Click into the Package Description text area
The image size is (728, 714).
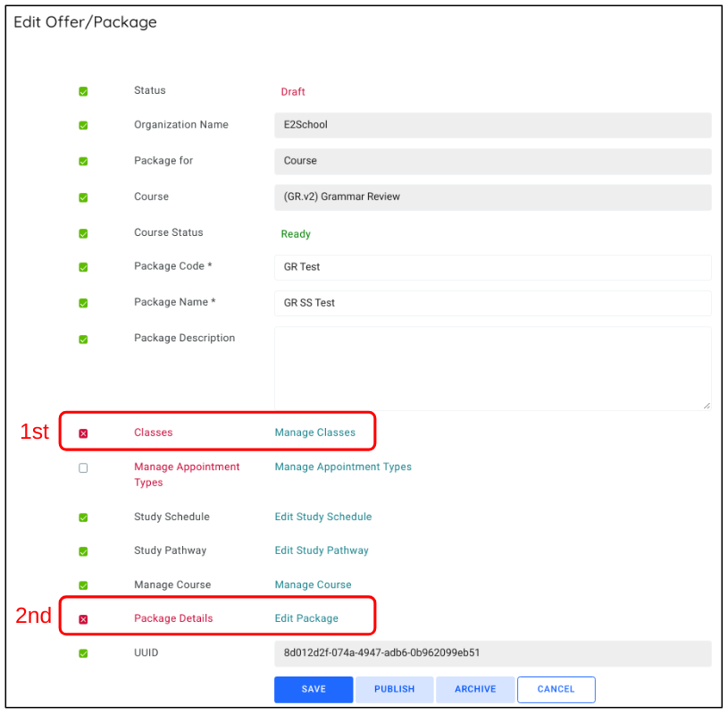pyautogui.click(x=492, y=368)
